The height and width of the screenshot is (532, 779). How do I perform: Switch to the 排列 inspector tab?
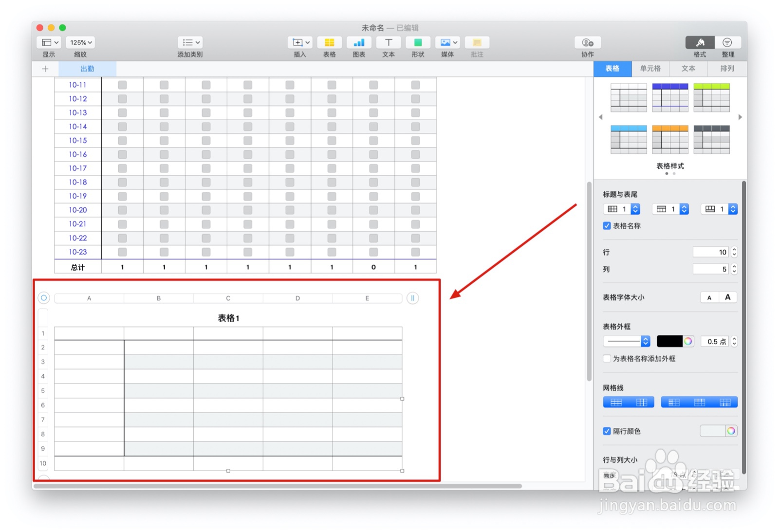727,69
